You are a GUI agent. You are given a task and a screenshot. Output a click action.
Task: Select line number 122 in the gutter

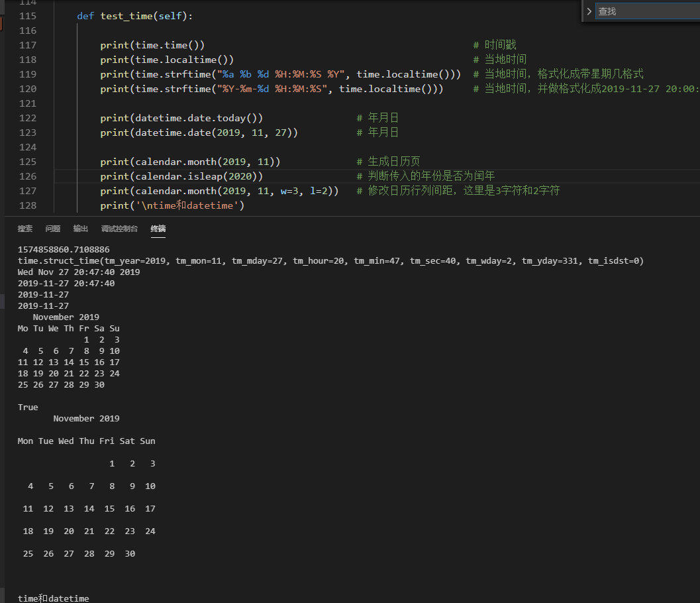coord(28,118)
